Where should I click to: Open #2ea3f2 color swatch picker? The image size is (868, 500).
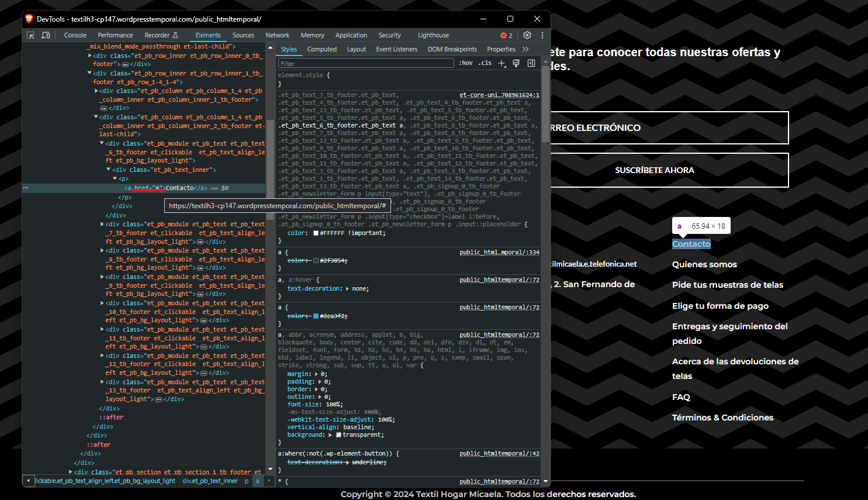316,316
